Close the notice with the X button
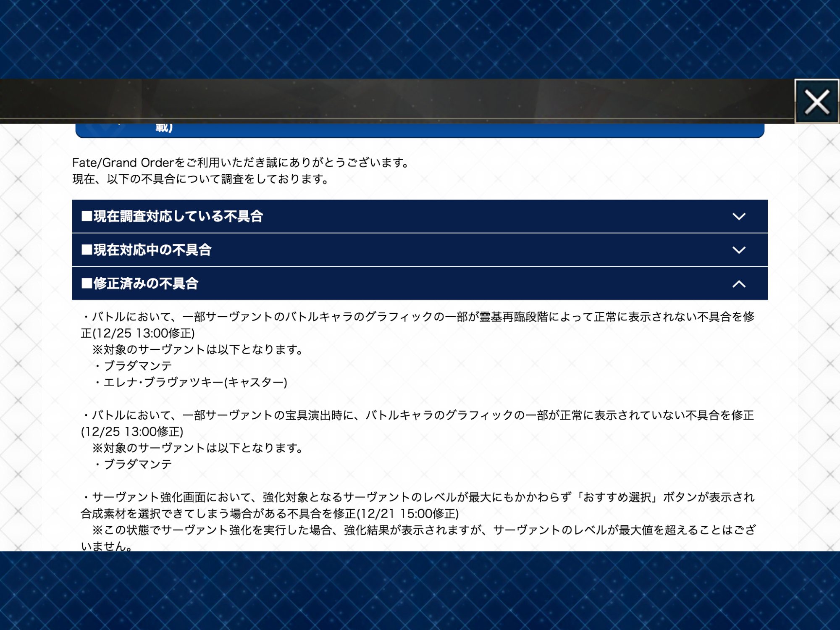This screenshot has width=840, height=630. pyautogui.click(x=816, y=101)
